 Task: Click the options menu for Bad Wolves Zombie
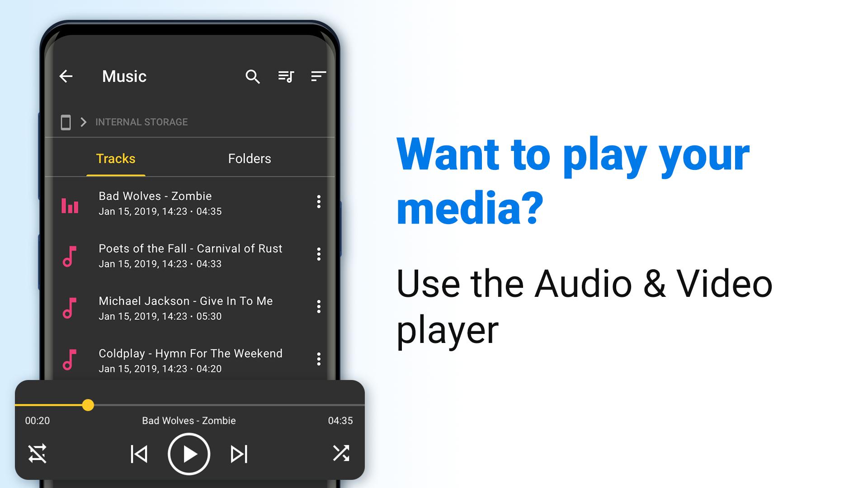point(318,202)
